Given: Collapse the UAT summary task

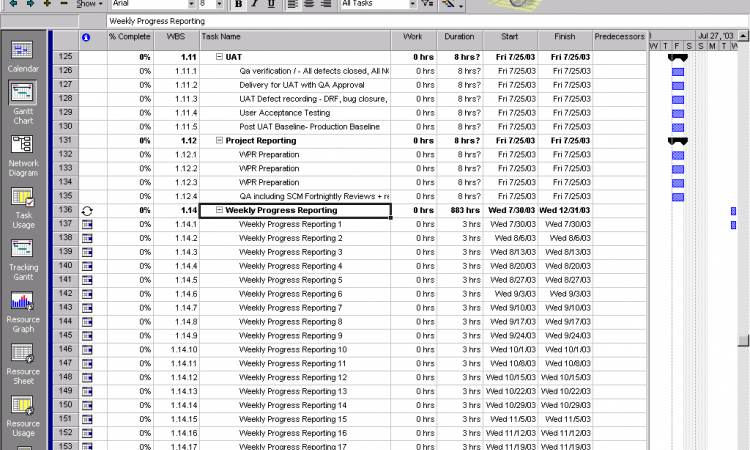Looking at the screenshot, I should (x=219, y=57).
